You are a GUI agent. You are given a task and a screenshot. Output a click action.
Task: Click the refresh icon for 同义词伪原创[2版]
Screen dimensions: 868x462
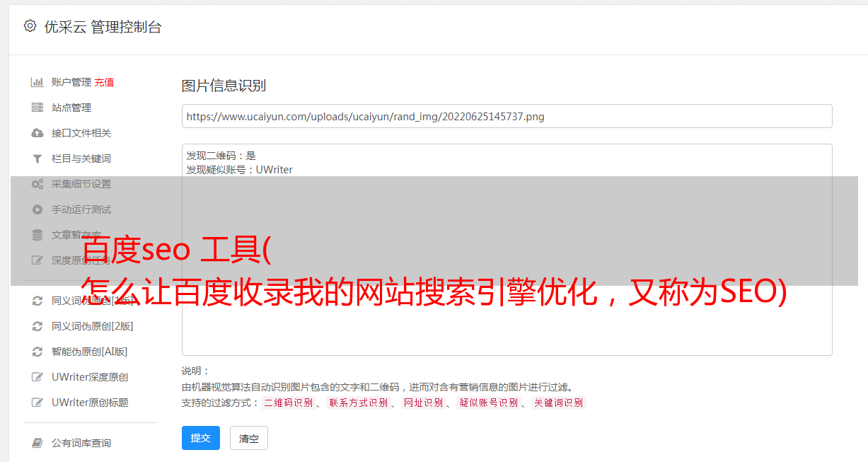coord(37,326)
